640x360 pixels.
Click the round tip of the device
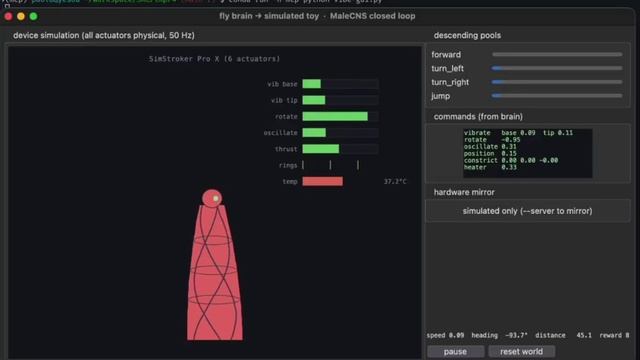pos(212,198)
